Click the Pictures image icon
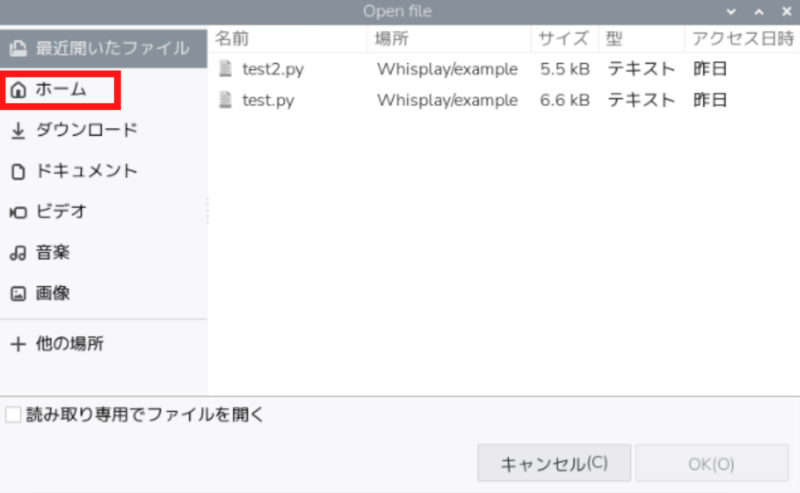 coord(17,294)
